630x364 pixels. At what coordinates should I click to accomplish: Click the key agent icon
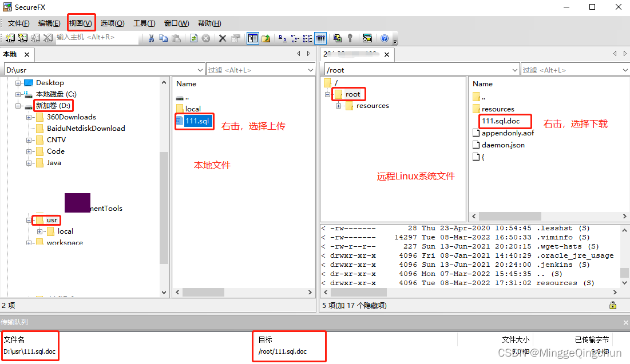(x=350, y=38)
